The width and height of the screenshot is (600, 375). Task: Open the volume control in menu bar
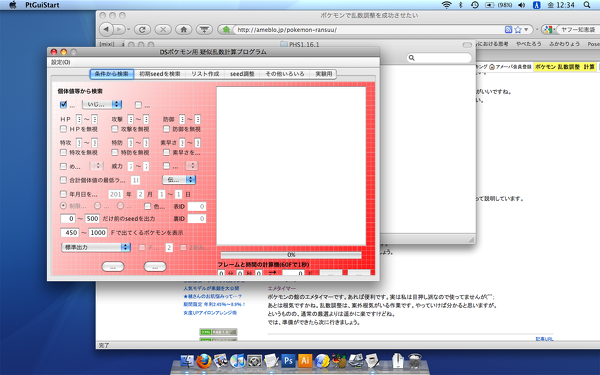[x=521, y=5]
